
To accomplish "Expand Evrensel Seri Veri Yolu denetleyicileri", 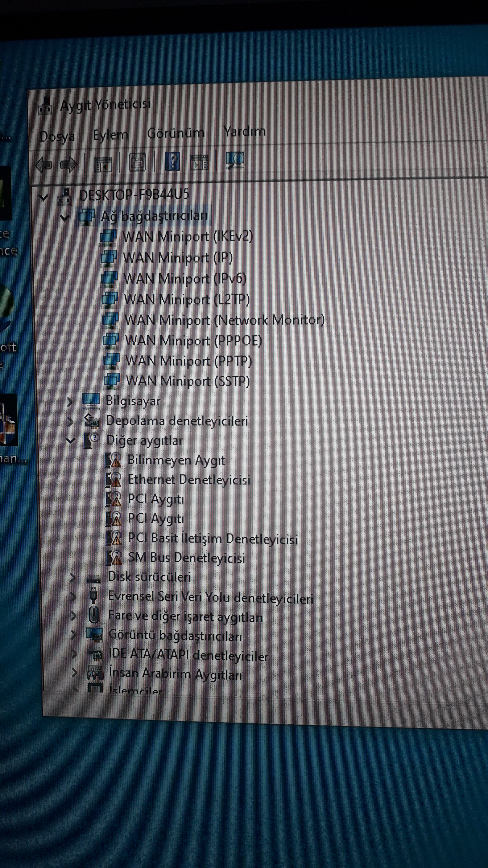I will (73, 597).
